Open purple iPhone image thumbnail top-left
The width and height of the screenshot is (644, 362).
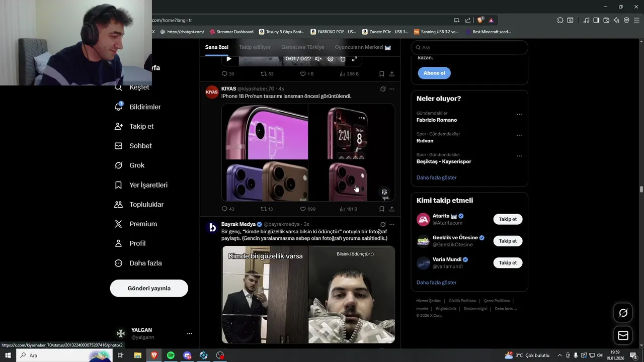pyautogui.click(x=265, y=132)
